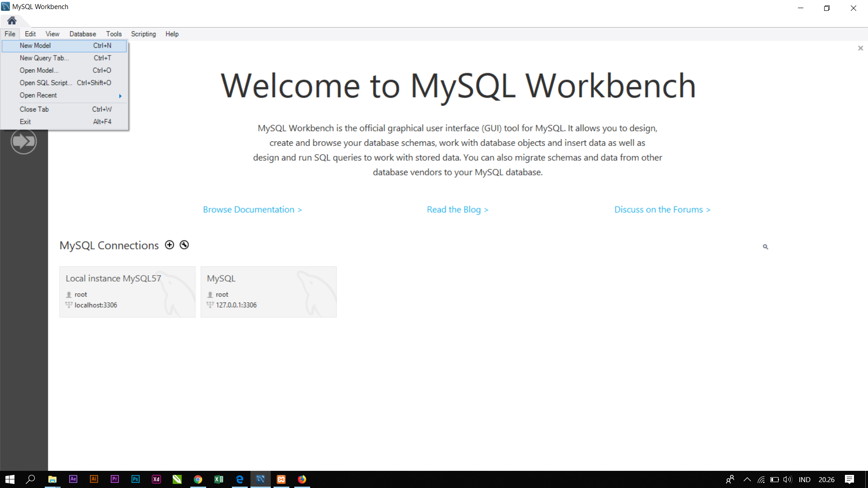Open Adobe XD taskbar icon
Image resolution: width=868 pixels, height=488 pixels.
click(x=156, y=479)
